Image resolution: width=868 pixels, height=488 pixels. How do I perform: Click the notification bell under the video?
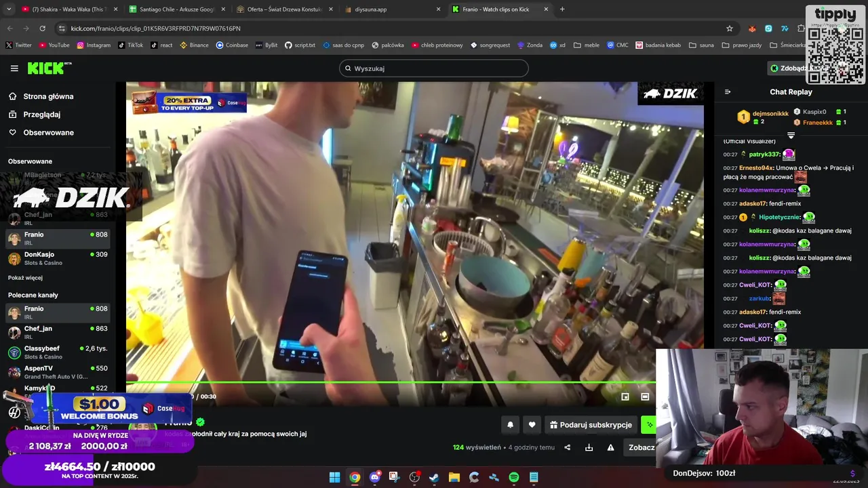(510, 425)
